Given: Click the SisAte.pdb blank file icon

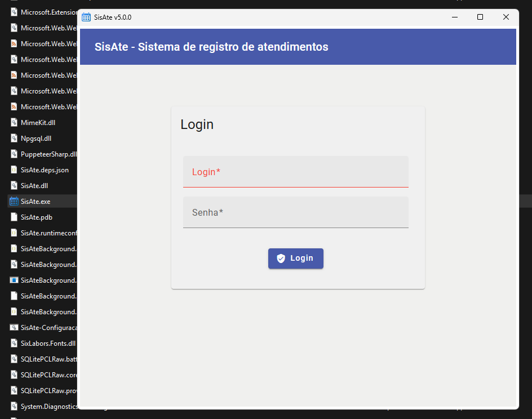Looking at the screenshot, I should pyautogui.click(x=14, y=217).
